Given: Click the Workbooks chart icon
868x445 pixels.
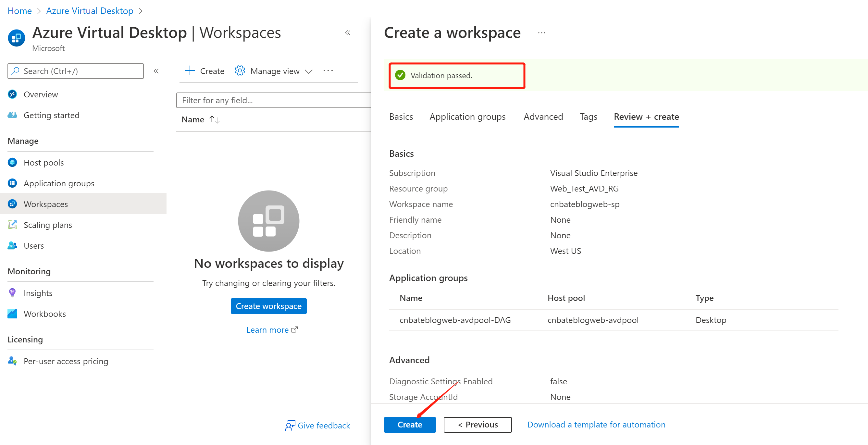Looking at the screenshot, I should tap(12, 314).
